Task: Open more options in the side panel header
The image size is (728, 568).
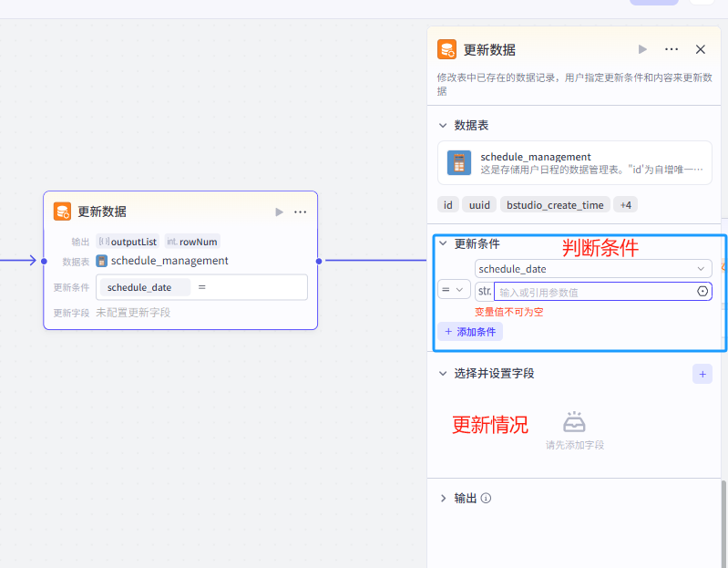Action: 672,50
